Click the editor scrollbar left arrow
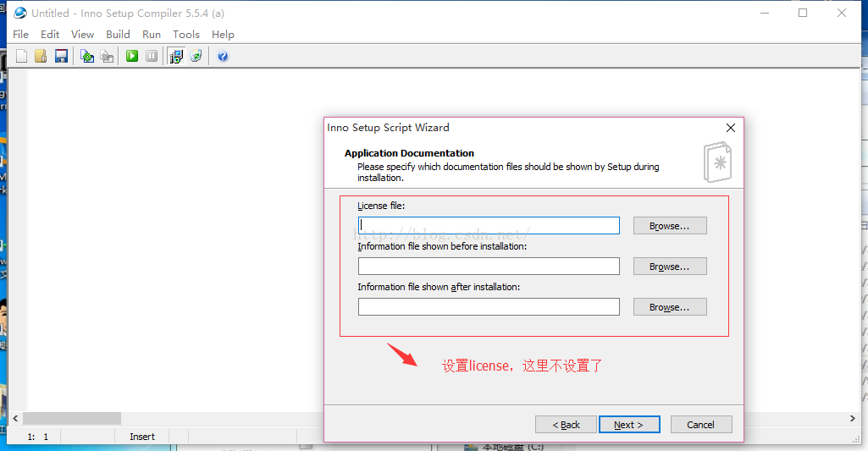The width and height of the screenshot is (868, 451). pyautogui.click(x=15, y=418)
